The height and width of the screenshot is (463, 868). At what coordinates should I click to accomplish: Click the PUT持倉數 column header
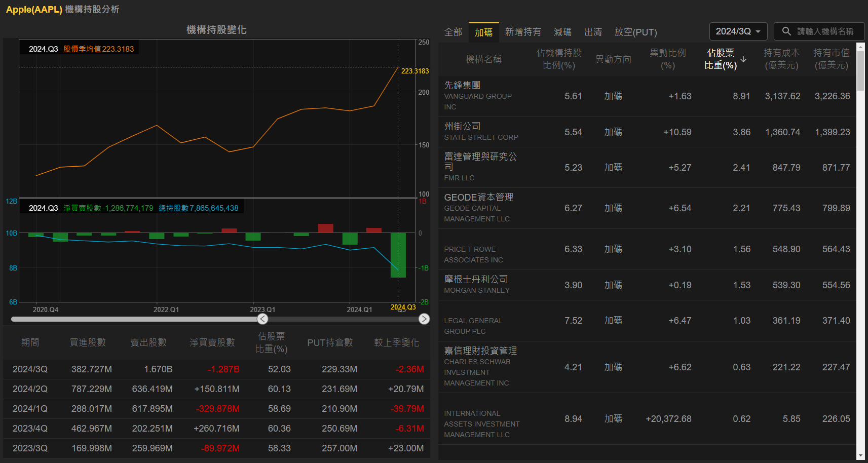tap(330, 342)
